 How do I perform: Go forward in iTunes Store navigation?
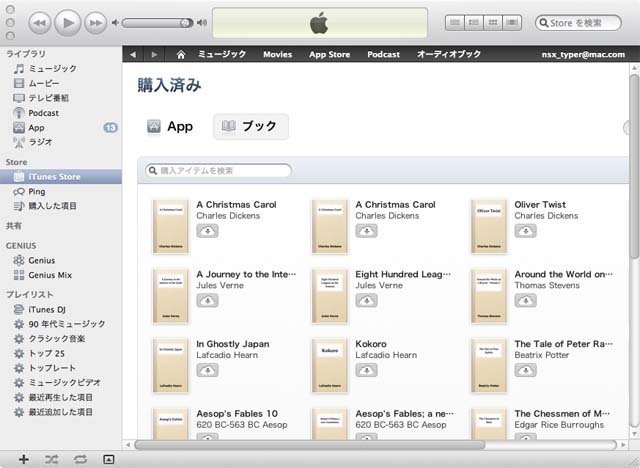pyautogui.click(x=154, y=54)
